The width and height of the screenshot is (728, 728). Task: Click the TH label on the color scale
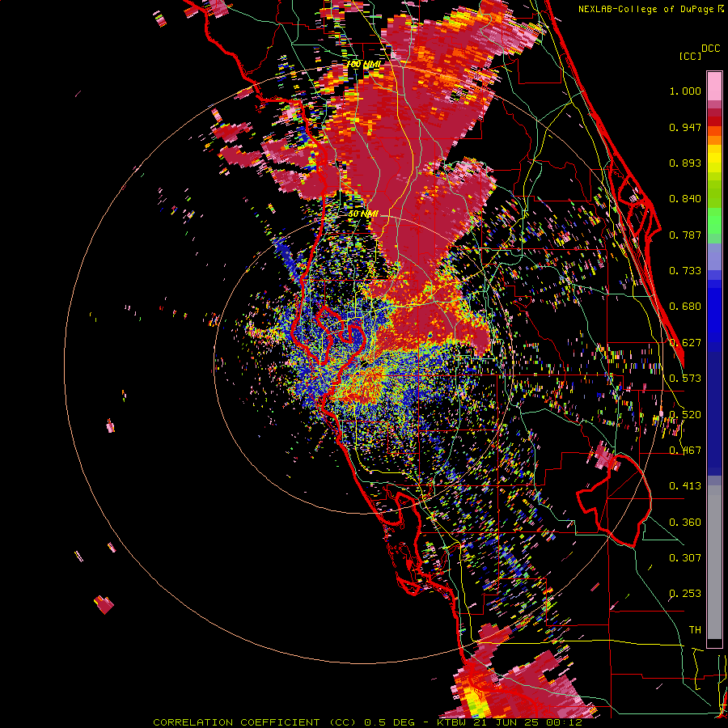695,630
